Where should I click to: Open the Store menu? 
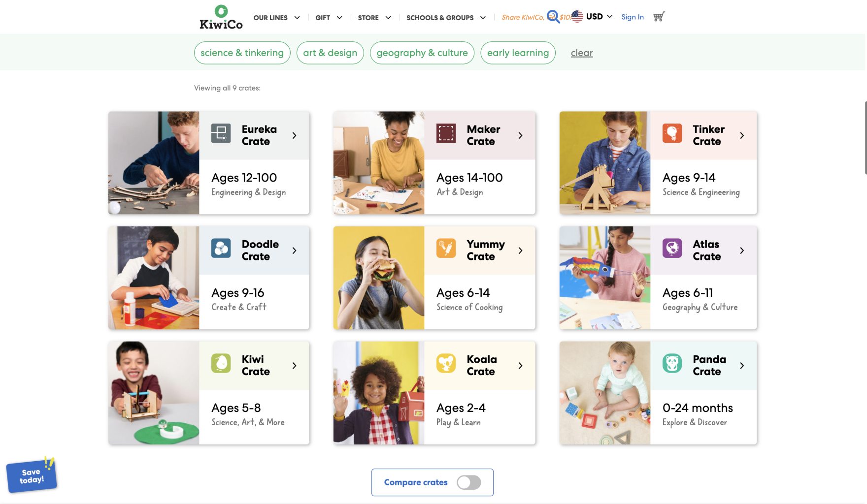(x=374, y=18)
